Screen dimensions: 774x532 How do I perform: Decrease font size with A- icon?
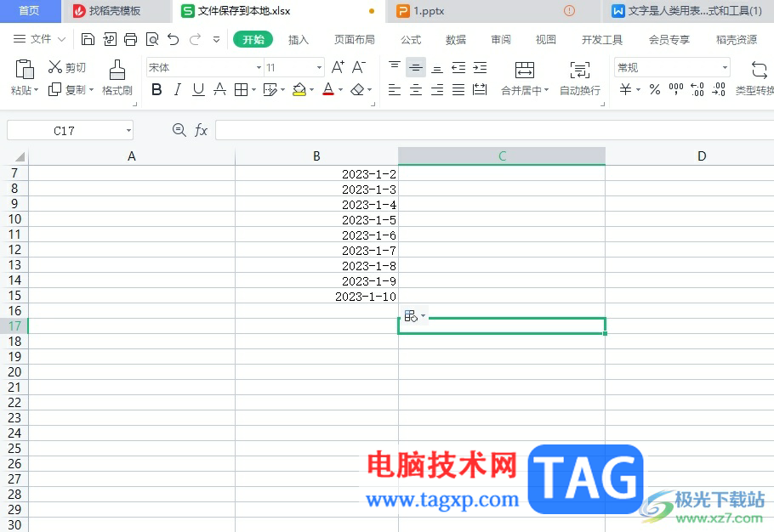[x=359, y=67]
